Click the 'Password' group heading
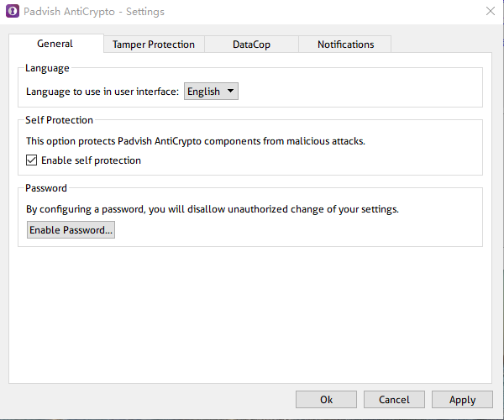 tap(46, 188)
